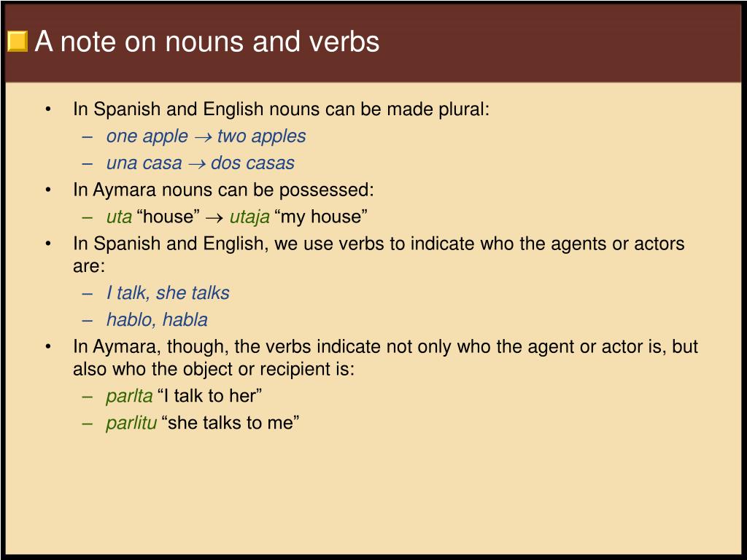Click the bullet about nouns made plural

(281, 109)
